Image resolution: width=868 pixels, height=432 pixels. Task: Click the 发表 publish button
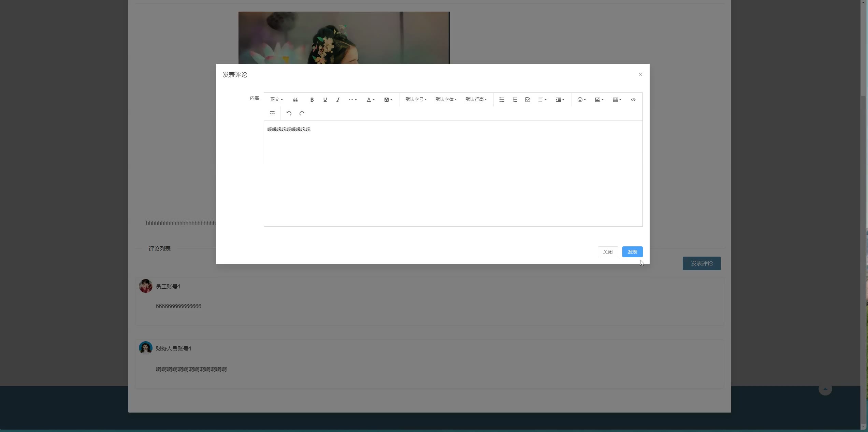pos(632,252)
